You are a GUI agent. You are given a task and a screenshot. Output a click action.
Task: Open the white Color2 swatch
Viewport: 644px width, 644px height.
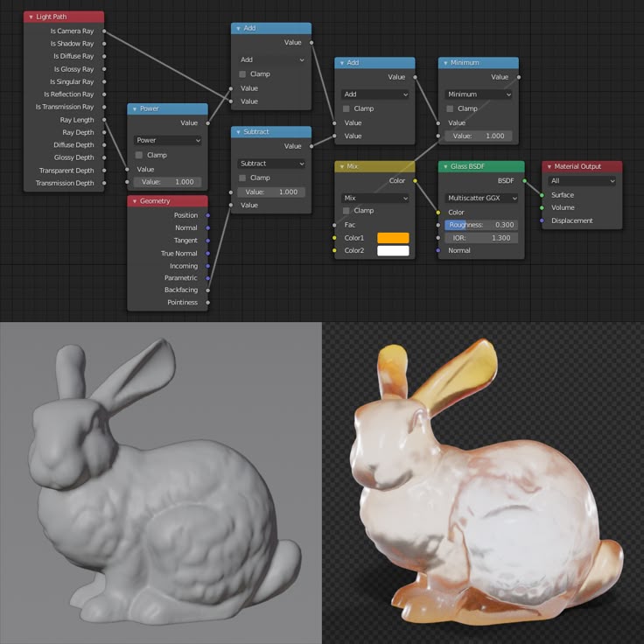click(393, 250)
